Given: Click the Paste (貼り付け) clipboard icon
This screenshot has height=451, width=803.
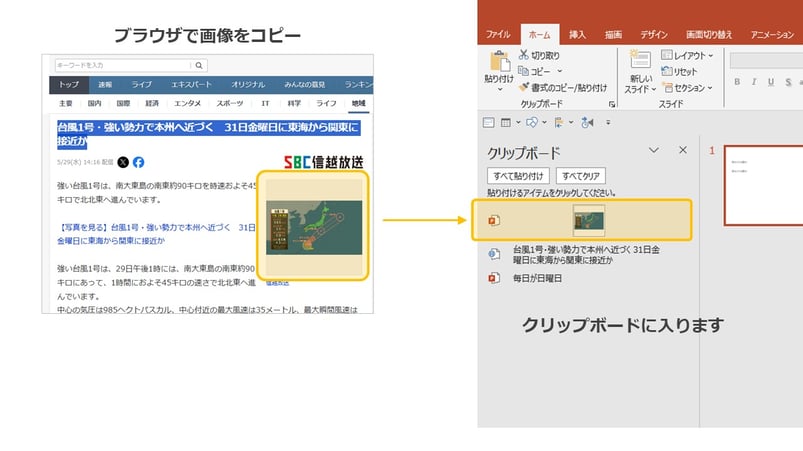Looking at the screenshot, I should point(499,61).
